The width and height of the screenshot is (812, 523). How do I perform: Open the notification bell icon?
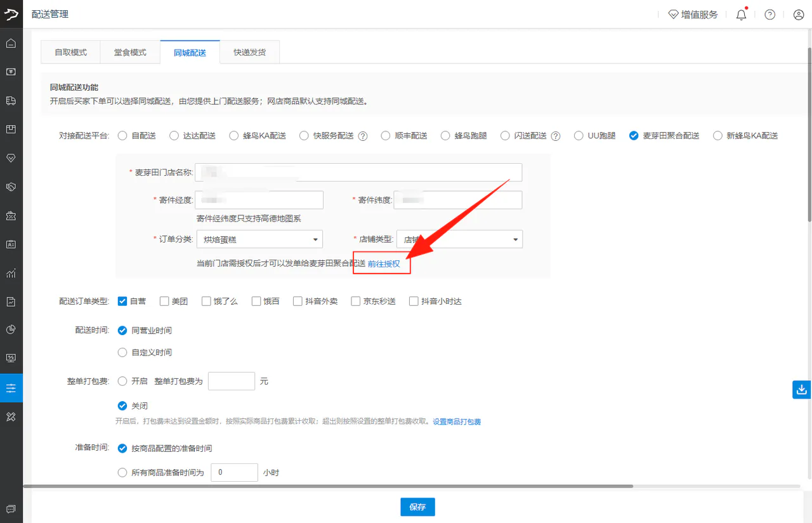point(741,14)
